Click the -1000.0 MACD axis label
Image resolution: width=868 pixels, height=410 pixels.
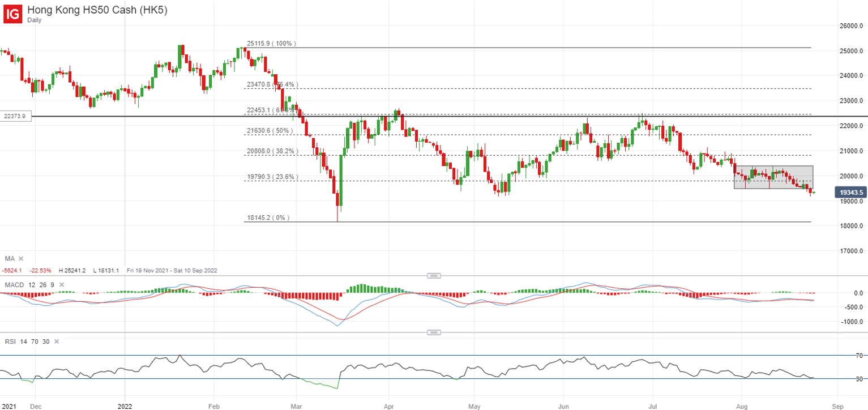pos(853,322)
